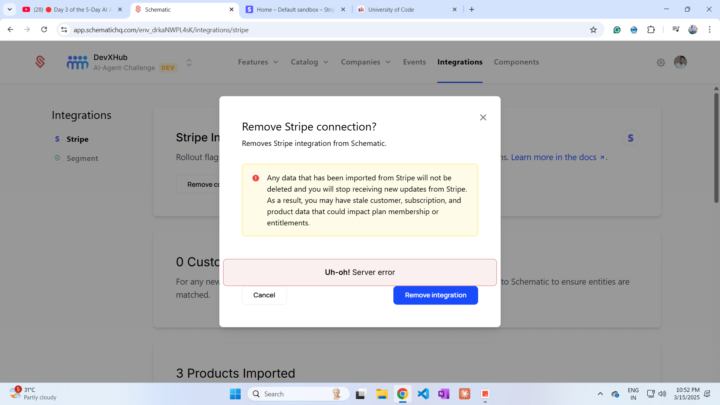This screenshot has width=720, height=405.
Task: Click the page vertical scrollbar
Action: pyautogui.click(x=716, y=147)
